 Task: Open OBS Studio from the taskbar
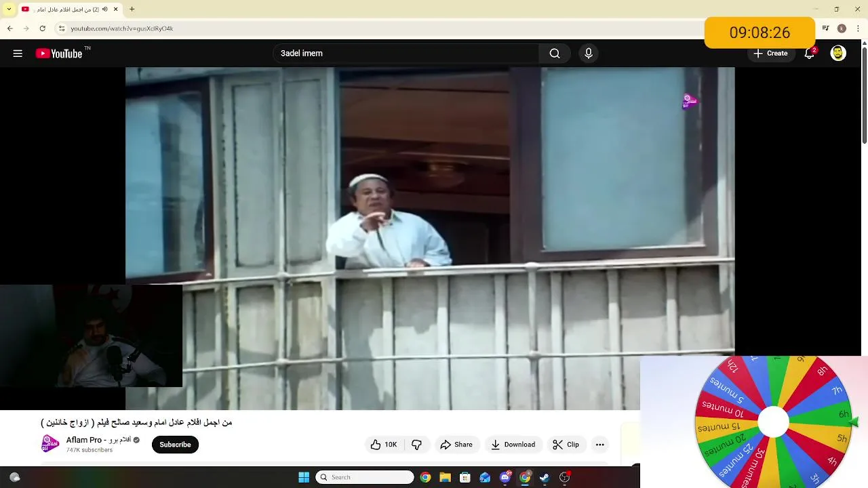pyautogui.click(x=564, y=477)
